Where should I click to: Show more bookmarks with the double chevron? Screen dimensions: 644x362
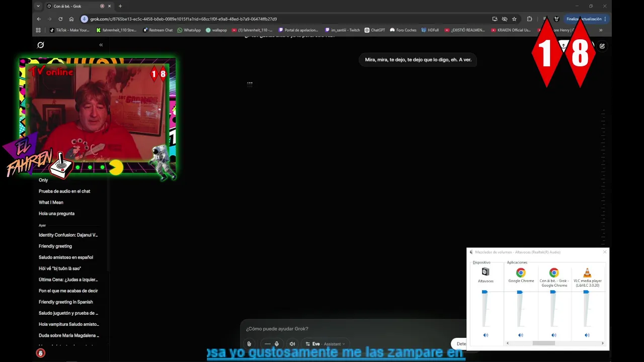[x=600, y=30]
